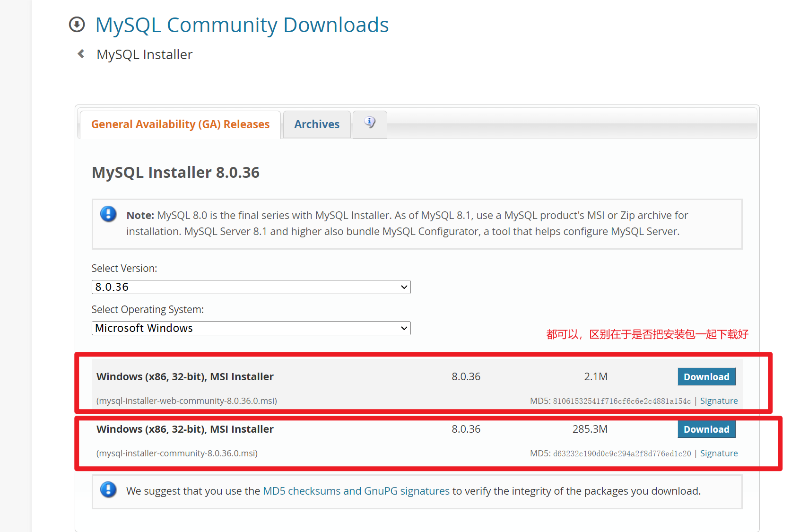The height and width of the screenshot is (532, 791).
Task: Open Signature link for the 285.3M installer
Action: [719, 454]
